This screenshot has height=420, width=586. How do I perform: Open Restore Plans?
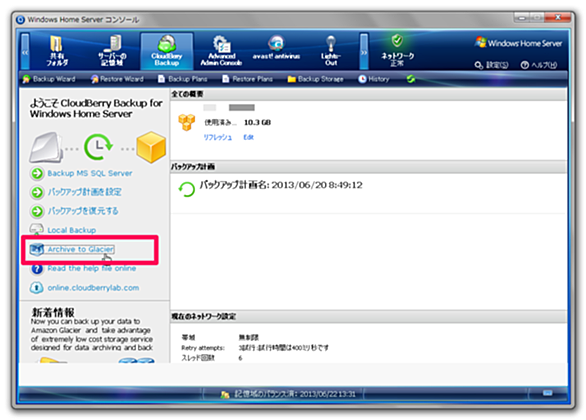pos(247,79)
